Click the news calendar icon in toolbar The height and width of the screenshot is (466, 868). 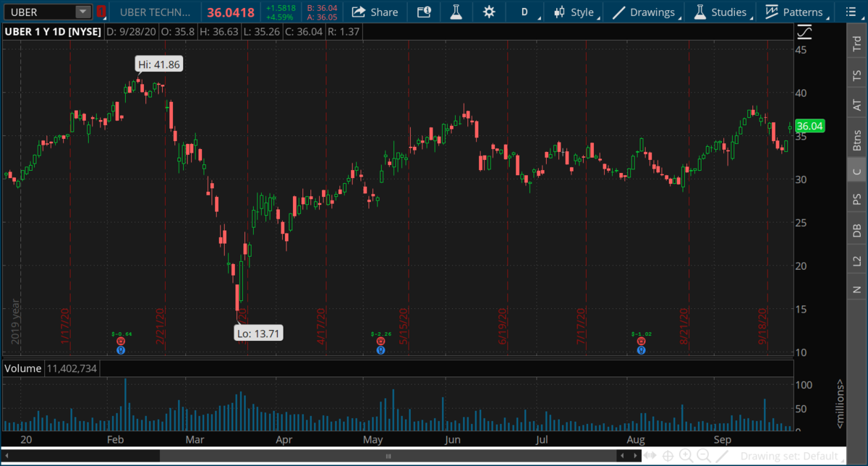[x=424, y=12]
